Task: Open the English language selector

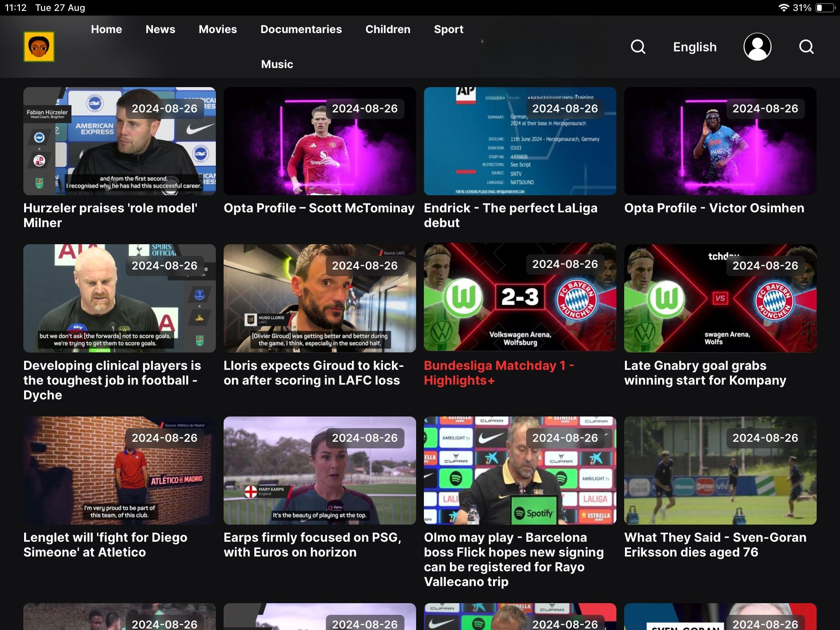Action: [695, 47]
